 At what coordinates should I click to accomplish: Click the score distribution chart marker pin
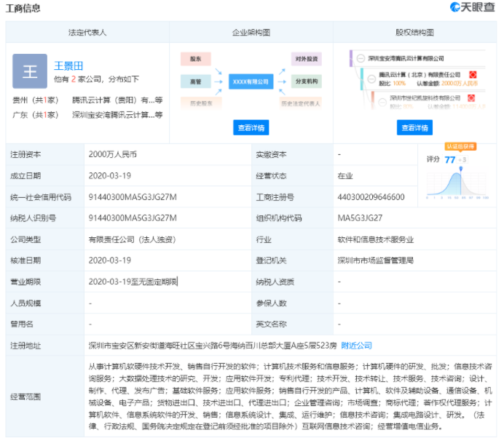coord(460,169)
